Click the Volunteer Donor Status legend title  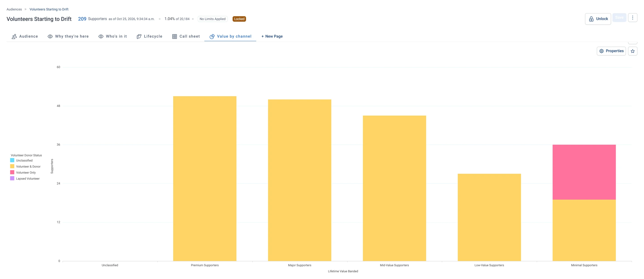click(26, 155)
